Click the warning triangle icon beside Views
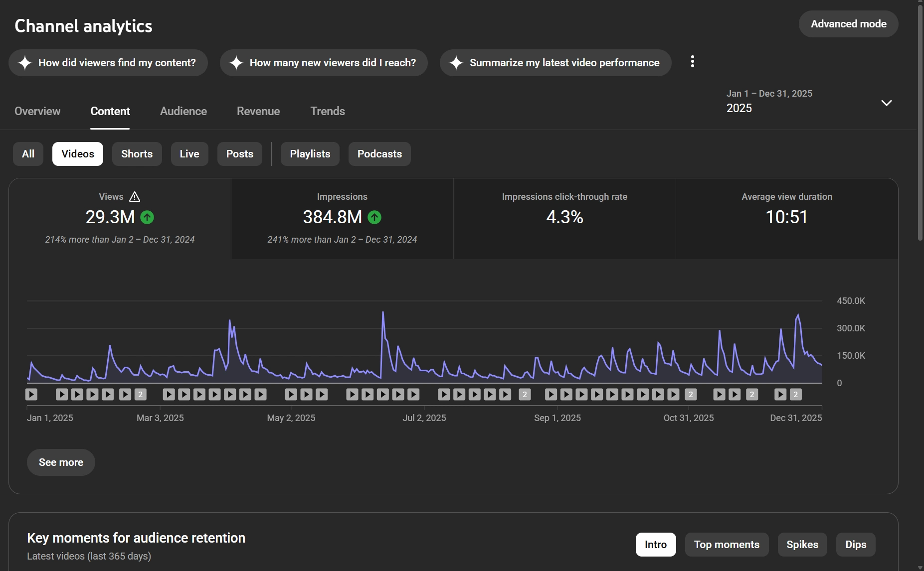924x571 pixels. click(135, 197)
